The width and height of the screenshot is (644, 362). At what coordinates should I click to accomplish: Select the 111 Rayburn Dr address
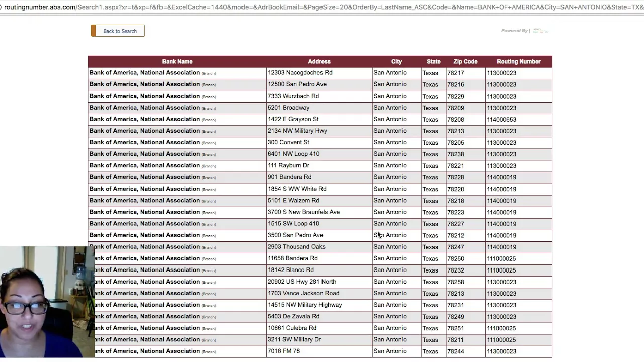288,165
